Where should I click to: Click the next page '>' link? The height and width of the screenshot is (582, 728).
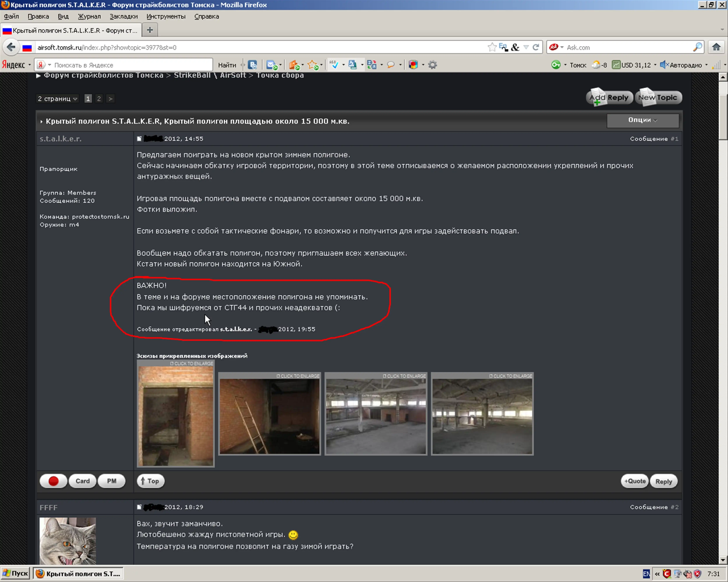(110, 99)
